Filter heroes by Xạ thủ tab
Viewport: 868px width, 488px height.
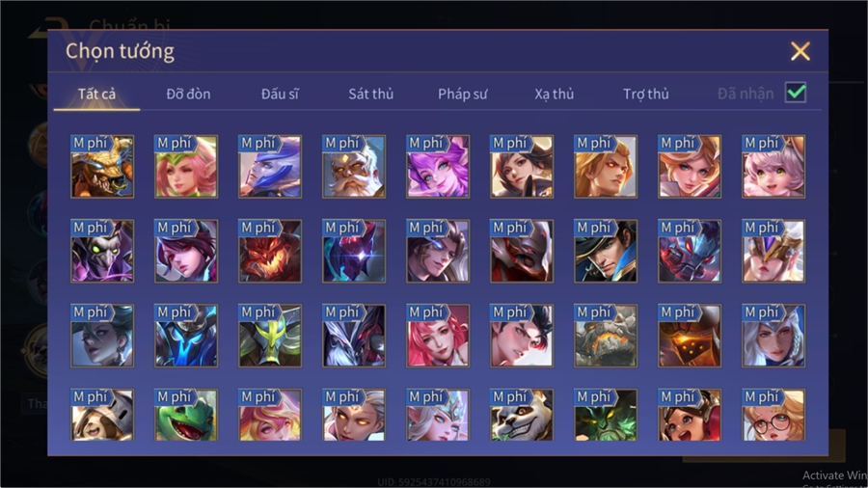(555, 95)
